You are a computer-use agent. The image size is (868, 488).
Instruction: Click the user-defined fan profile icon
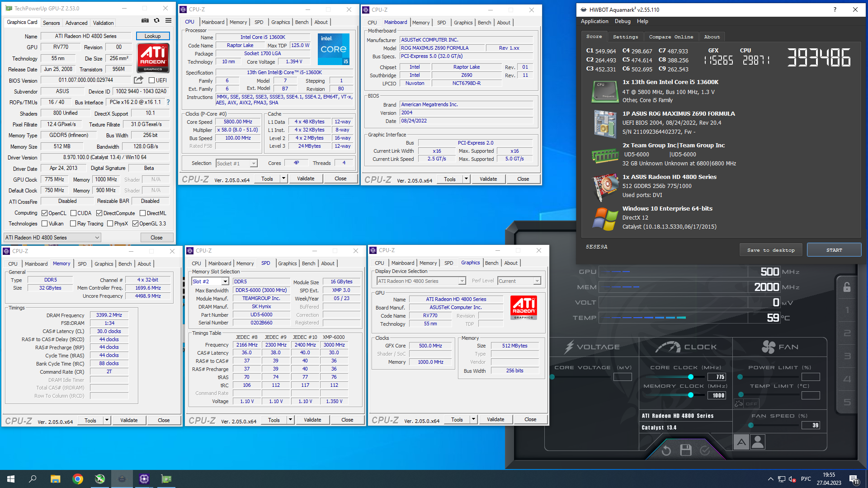pyautogui.click(x=758, y=442)
